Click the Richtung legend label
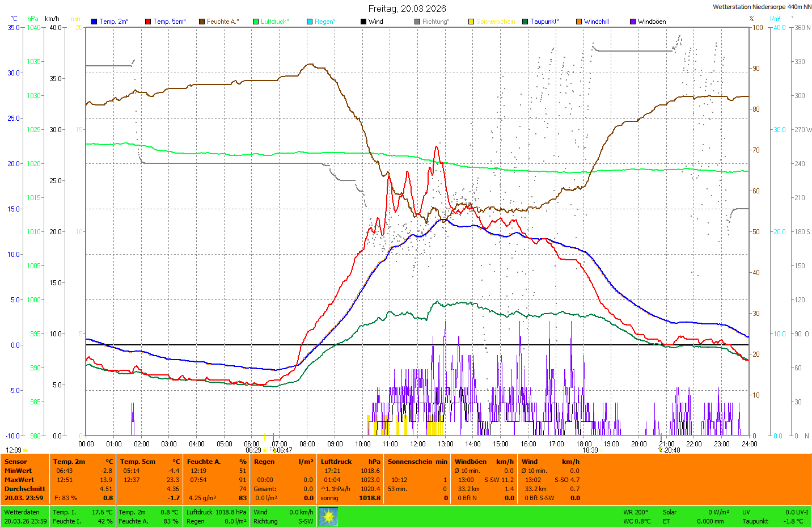Viewport: 812px width, 528px height. 435,22
